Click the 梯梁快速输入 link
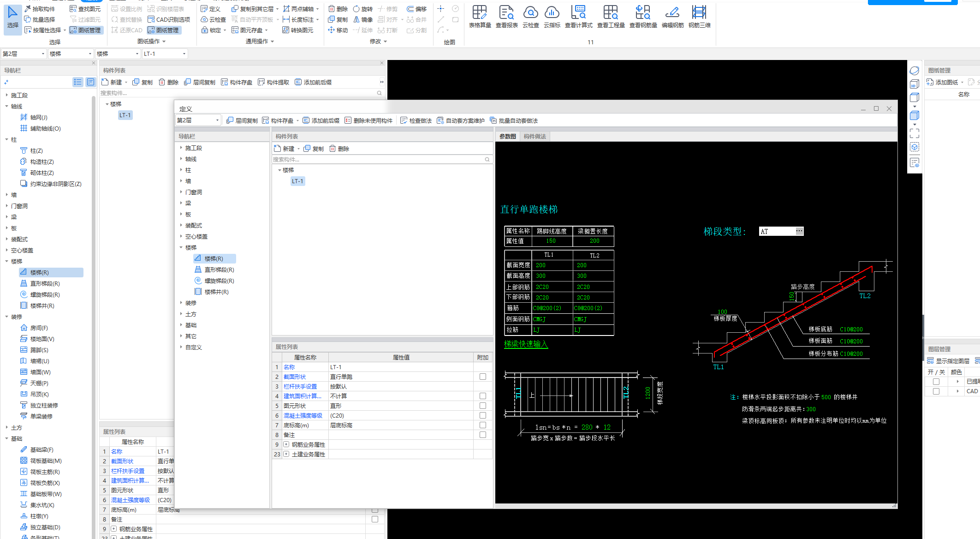Viewport: 980px width, 539px height. click(526, 344)
